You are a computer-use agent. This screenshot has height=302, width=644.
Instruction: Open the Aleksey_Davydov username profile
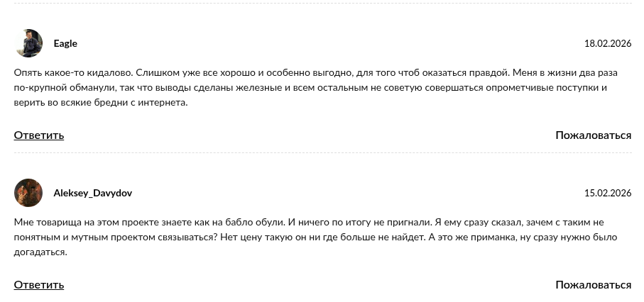click(92, 193)
